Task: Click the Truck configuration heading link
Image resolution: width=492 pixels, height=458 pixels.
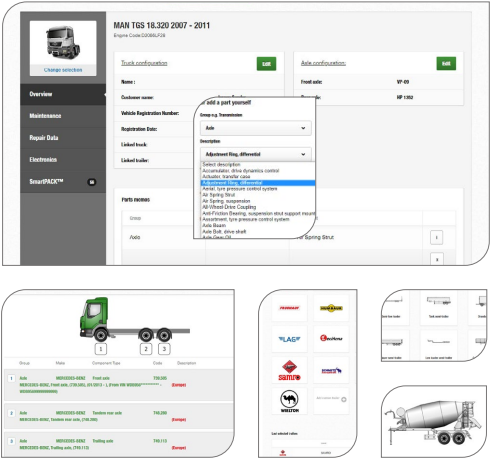Action: coord(144,63)
